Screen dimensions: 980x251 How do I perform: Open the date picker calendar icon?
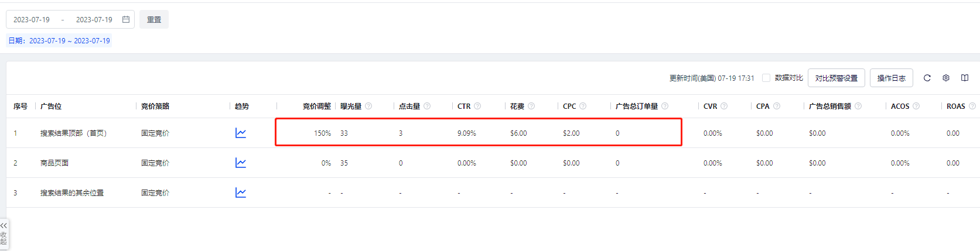pyautogui.click(x=125, y=19)
